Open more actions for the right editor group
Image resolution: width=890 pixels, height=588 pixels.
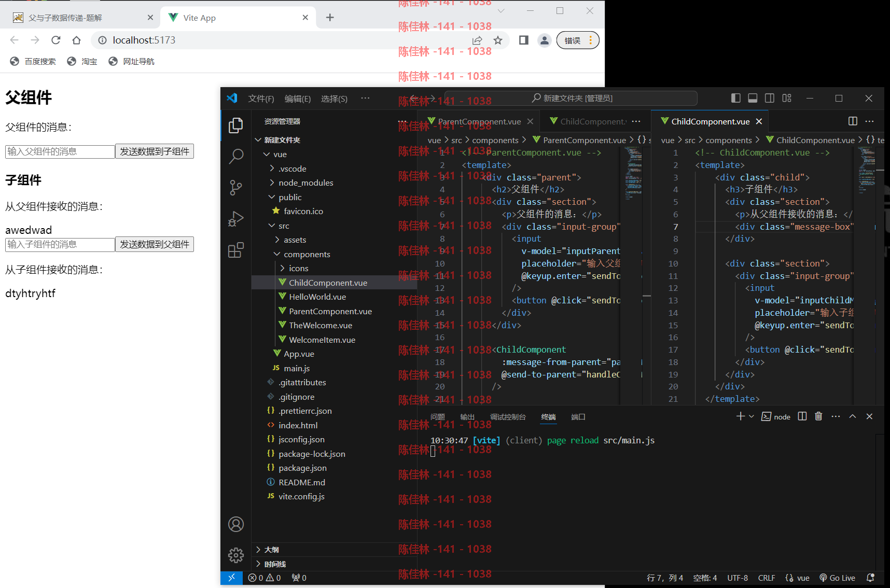(870, 121)
